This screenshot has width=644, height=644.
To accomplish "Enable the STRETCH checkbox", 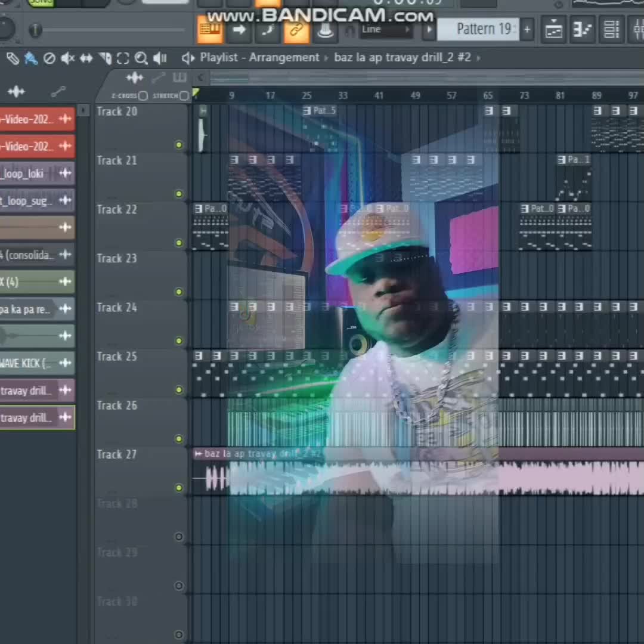I will click(184, 96).
